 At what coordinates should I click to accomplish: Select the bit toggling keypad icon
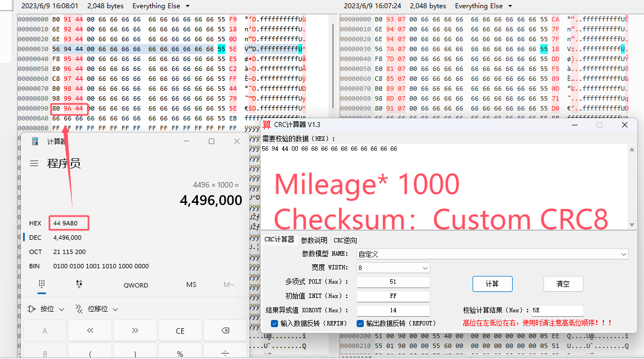coord(79,285)
